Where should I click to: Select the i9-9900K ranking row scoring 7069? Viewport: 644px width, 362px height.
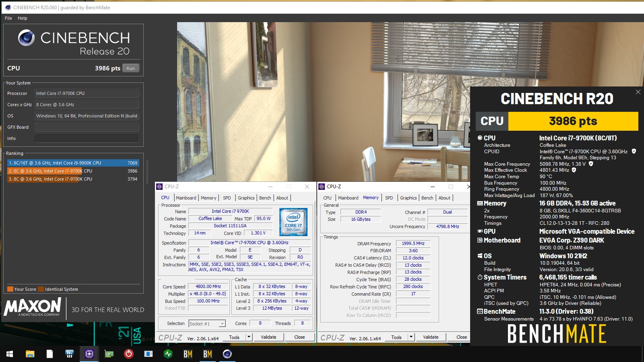point(73,163)
